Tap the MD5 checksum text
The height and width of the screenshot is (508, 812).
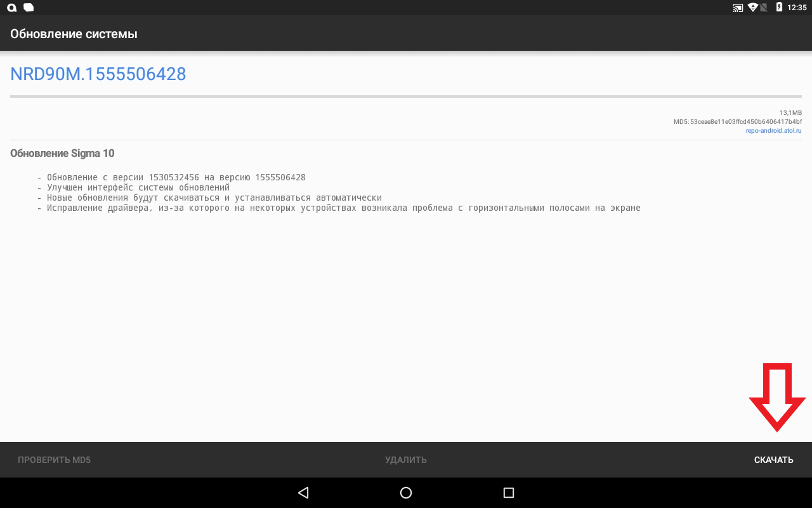coord(738,121)
